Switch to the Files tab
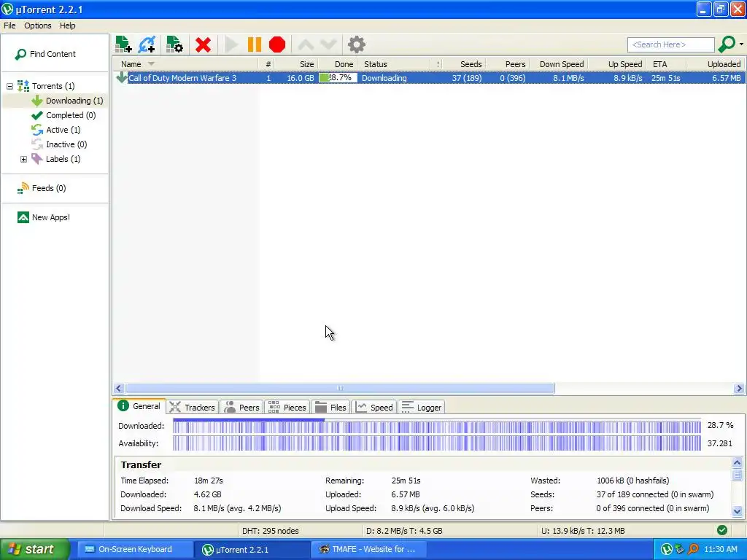Viewport: 747px width, 560px height. (330, 408)
